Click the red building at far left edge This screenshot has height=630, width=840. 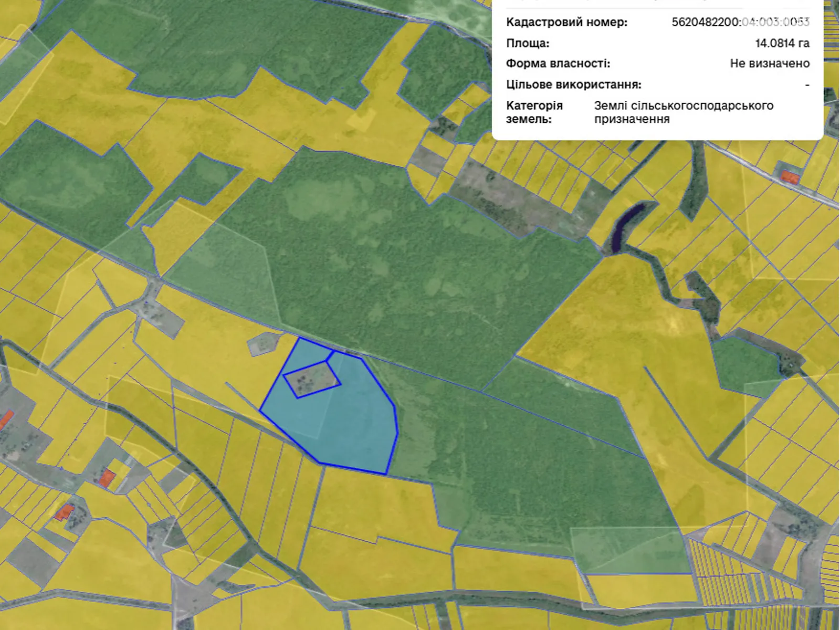coord(5,420)
